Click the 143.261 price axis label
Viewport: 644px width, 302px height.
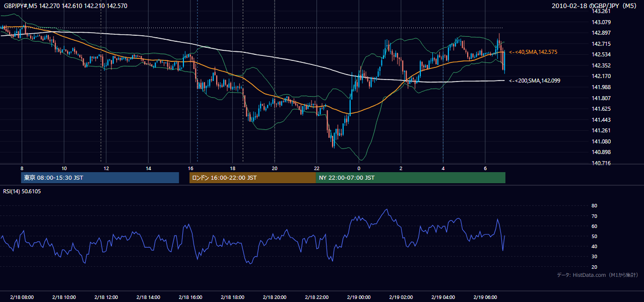(601, 11)
